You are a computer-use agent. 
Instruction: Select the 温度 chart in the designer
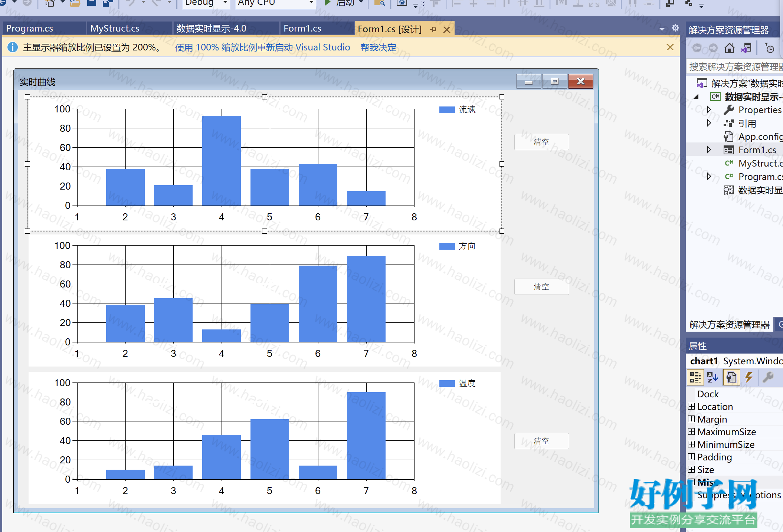pyautogui.click(x=264, y=438)
